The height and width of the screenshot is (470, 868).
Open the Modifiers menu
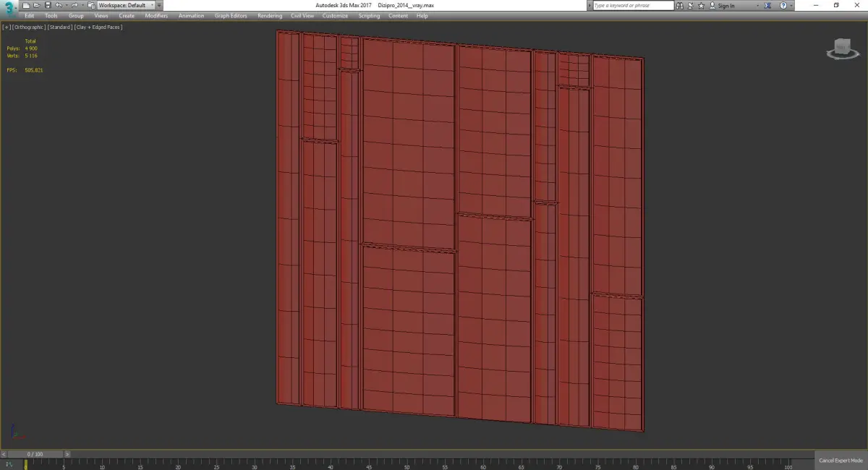pos(156,15)
